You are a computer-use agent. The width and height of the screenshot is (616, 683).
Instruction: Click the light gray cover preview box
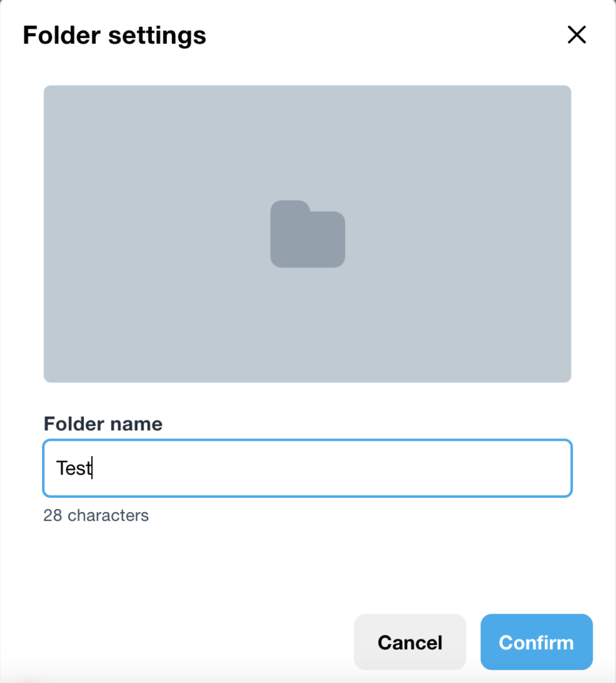point(159,318)
